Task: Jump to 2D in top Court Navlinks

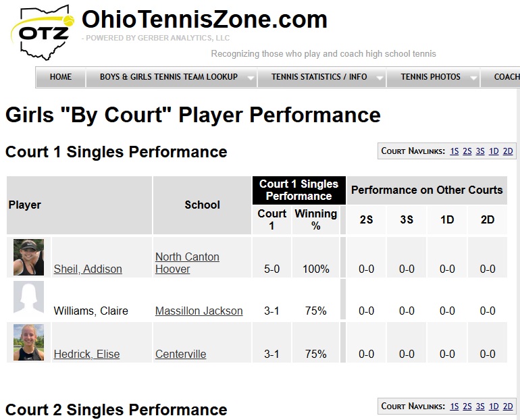Action: point(508,151)
